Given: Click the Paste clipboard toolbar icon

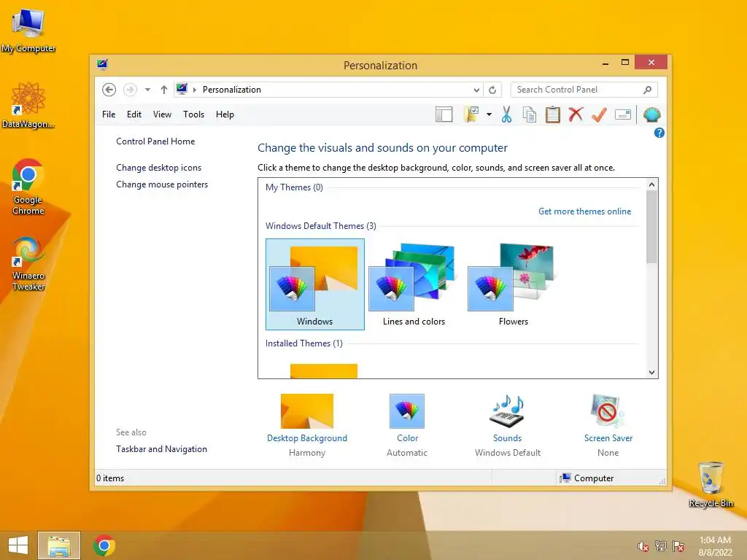Looking at the screenshot, I should pos(553,114).
